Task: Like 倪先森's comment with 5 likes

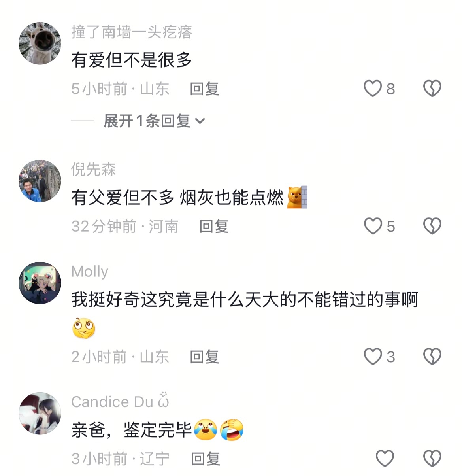Action: tap(373, 226)
